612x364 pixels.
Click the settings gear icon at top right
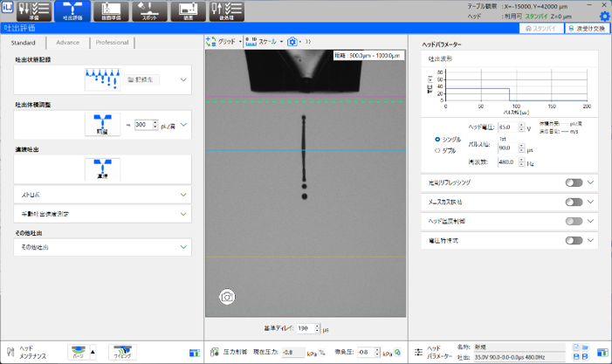click(604, 16)
